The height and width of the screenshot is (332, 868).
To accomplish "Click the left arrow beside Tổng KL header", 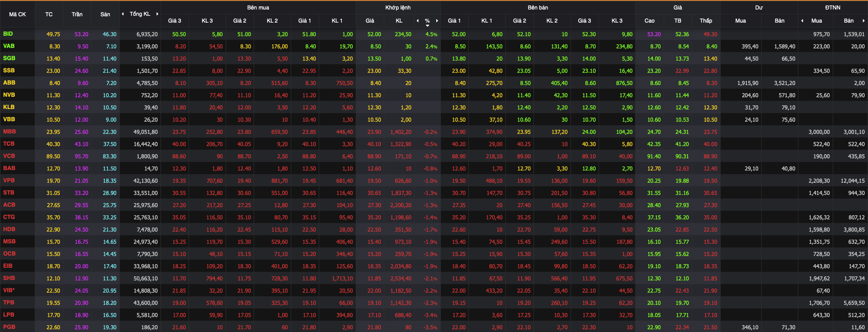I will [123, 14].
